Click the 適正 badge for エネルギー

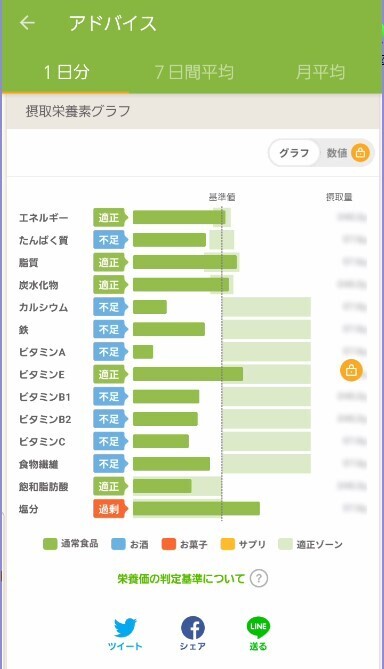coord(110,218)
